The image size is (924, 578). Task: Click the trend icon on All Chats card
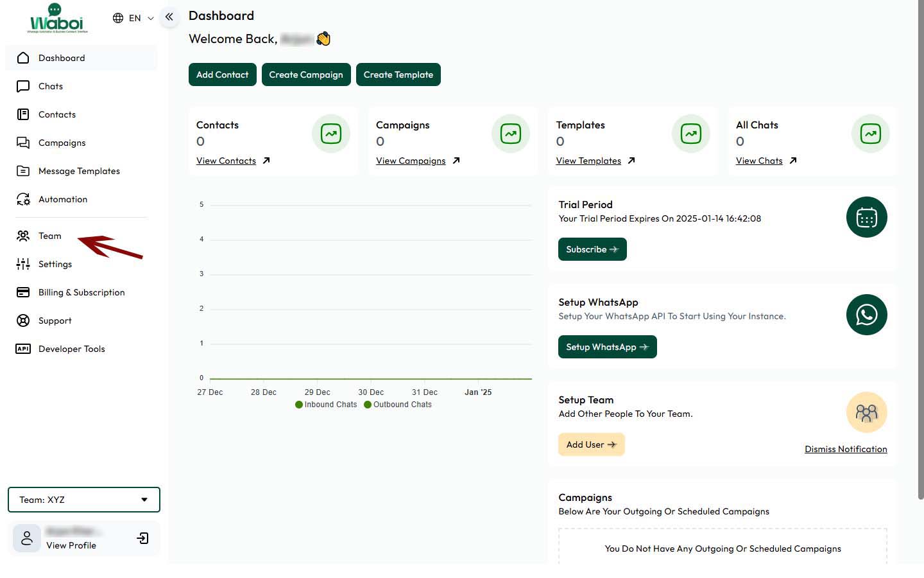(x=871, y=134)
